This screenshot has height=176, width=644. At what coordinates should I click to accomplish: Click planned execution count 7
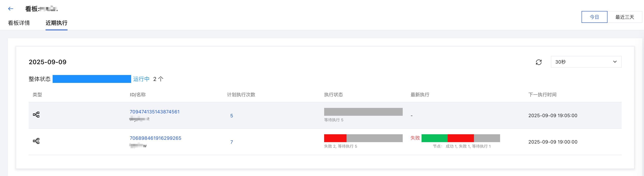point(231,142)
